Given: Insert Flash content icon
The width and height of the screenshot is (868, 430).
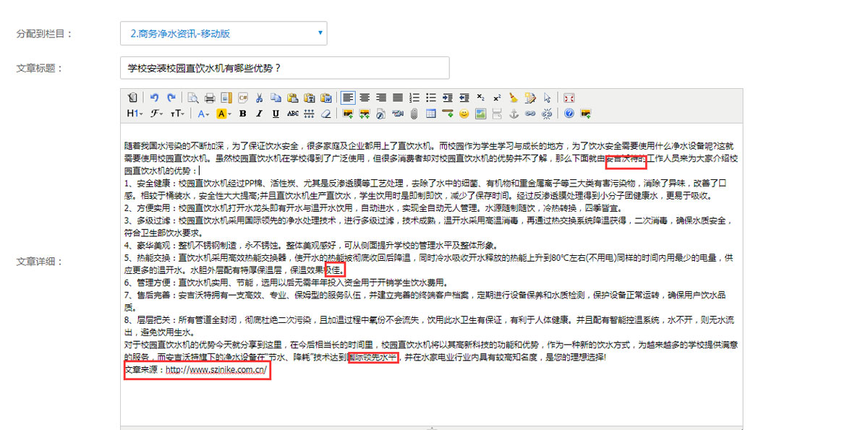Looking at the screenshot, I should pos(381,113).
